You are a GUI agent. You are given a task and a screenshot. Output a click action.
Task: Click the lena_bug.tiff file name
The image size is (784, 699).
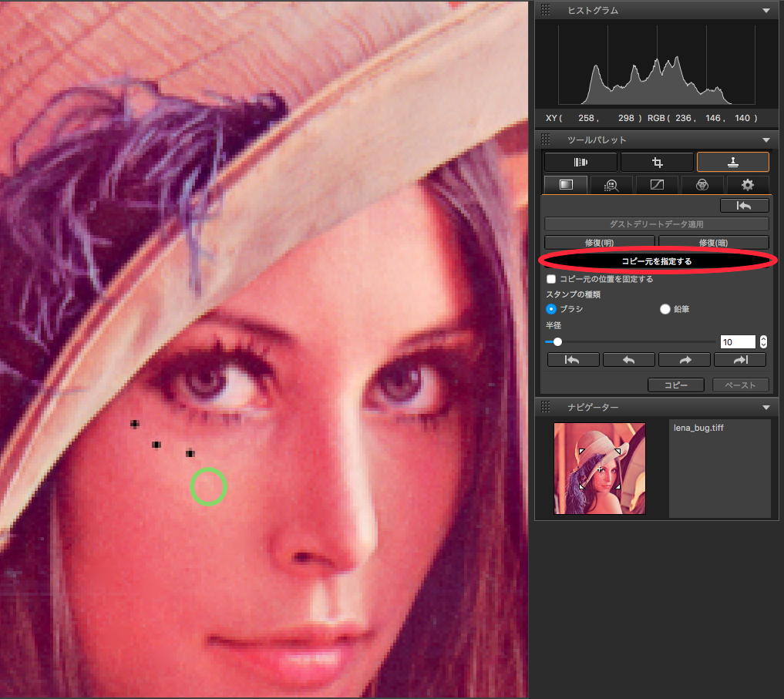coord(698,428)
